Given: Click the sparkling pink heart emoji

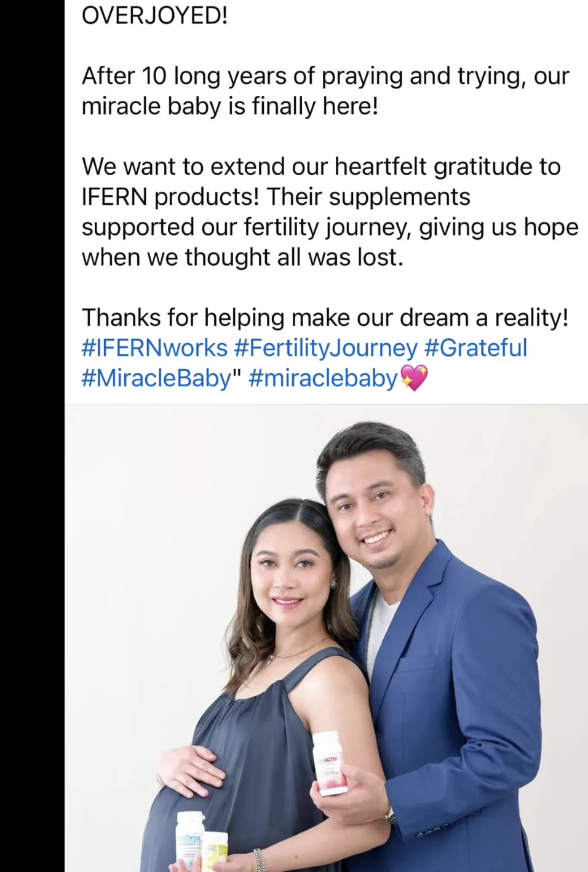Looking at the screenshot, I should coord(414,378).
